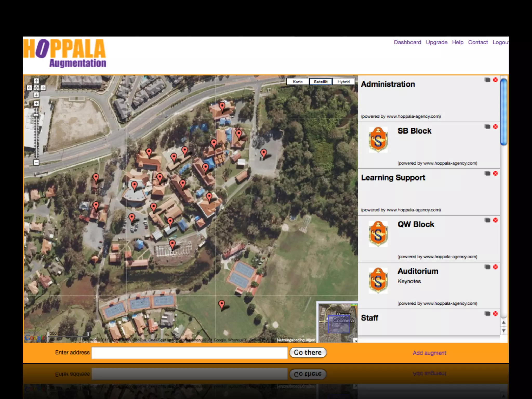Click the map pan right arrow

43,88
